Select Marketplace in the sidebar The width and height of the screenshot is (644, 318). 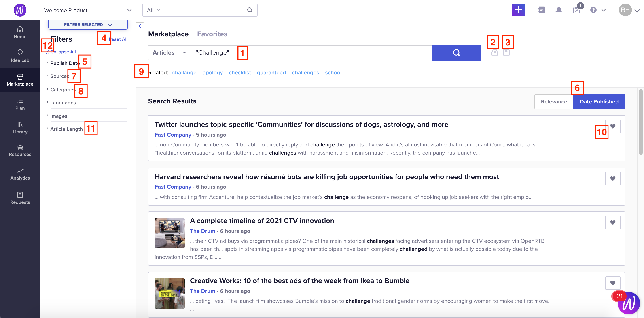(x=20, y=80)
